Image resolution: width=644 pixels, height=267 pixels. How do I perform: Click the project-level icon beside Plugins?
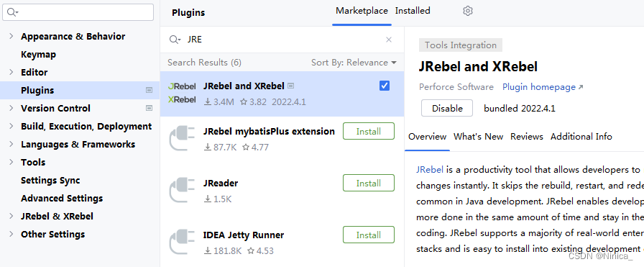(149, 90)
